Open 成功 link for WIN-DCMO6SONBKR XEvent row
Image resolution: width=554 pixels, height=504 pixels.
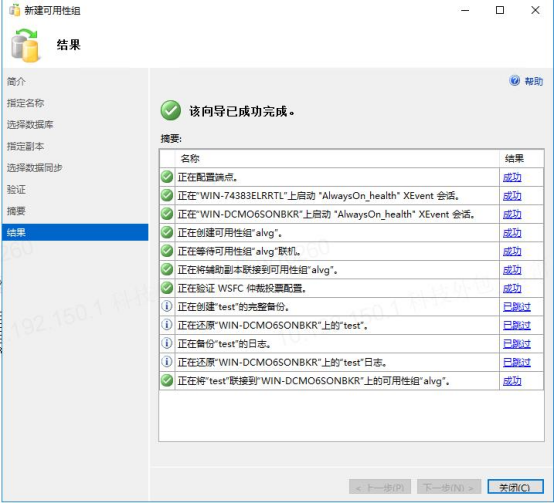pyautogui.click(x=512, y=214)
